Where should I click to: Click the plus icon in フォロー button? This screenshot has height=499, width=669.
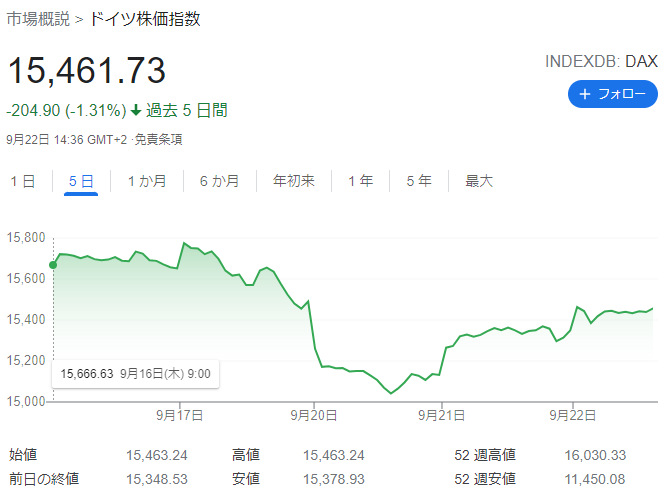point(584,94)
